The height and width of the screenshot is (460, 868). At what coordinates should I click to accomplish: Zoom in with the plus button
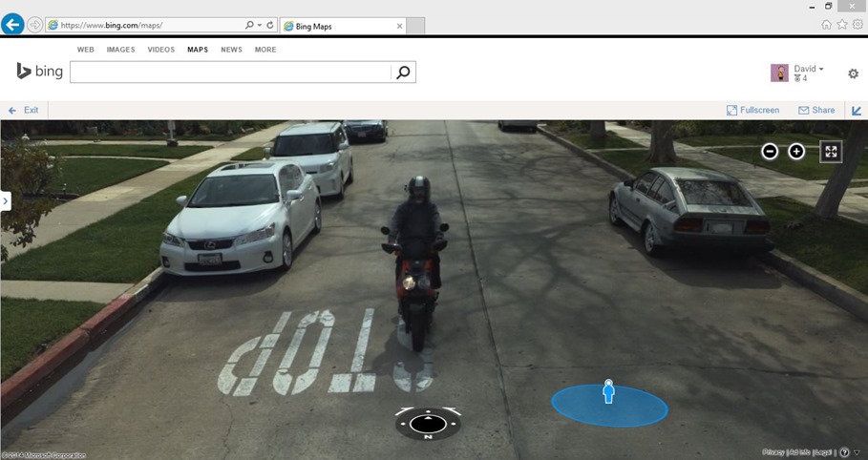[796, 152]
